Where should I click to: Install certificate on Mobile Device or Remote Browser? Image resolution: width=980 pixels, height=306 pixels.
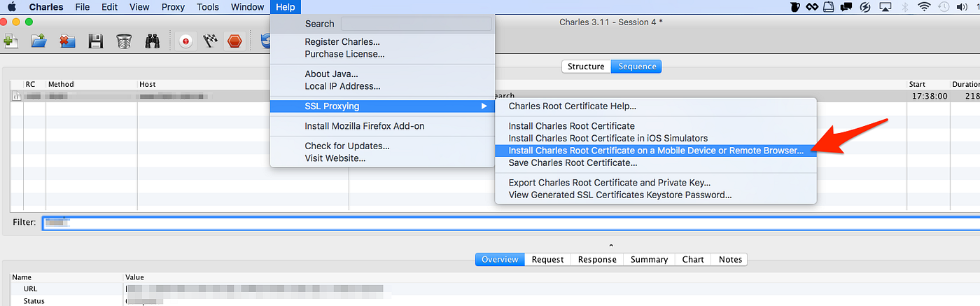pos(656,151)
